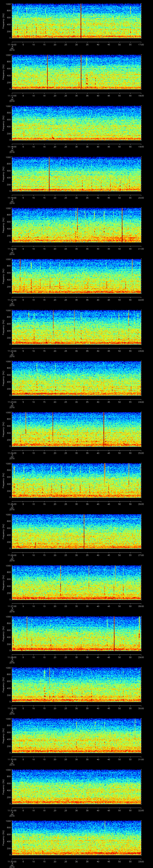The width and height of the screenshot is (153, 868).
Task: Click the 17:00 end time label
Action: tap(141, 44)
